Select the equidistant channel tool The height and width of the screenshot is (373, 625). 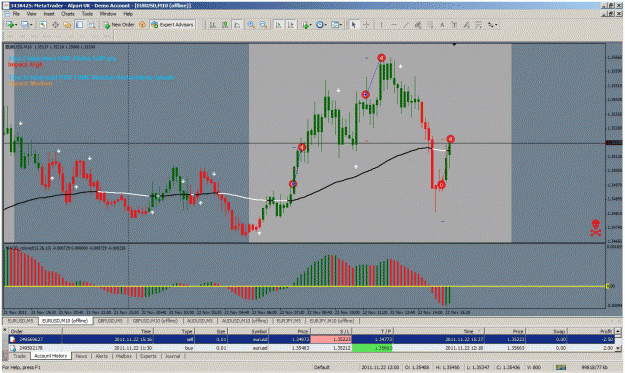(418, 25)
